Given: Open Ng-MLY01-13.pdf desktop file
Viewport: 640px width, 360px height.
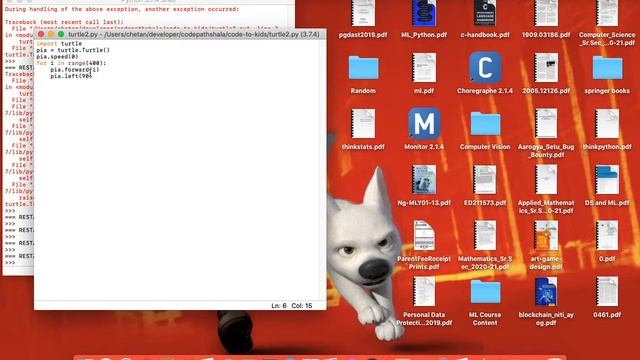Looking at the screenshot, I should tap(424, 180).
